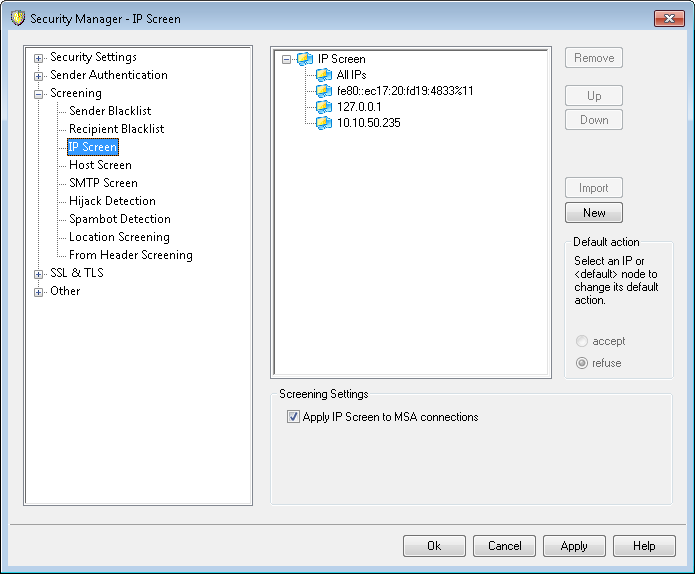Toggle Apply IP Screen to MSA connections
This screenshot has width=695, height=574.
(x=294, y=417)
